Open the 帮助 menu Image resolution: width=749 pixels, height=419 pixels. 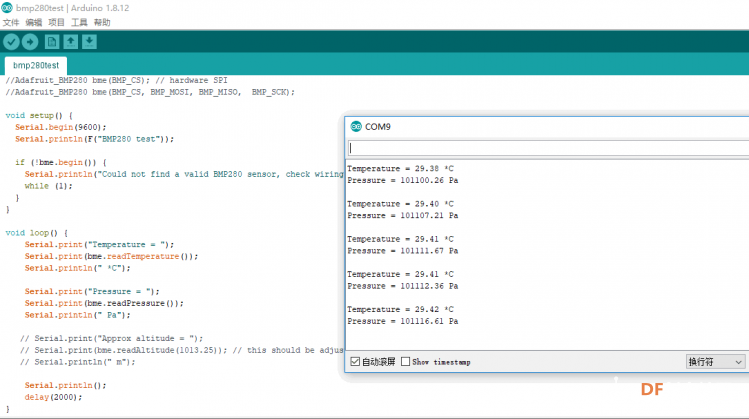pyautogui.click(x=102, y=22)
